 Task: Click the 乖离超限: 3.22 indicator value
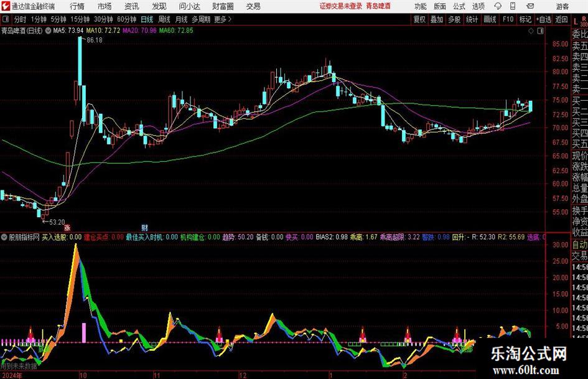point(399,237)
